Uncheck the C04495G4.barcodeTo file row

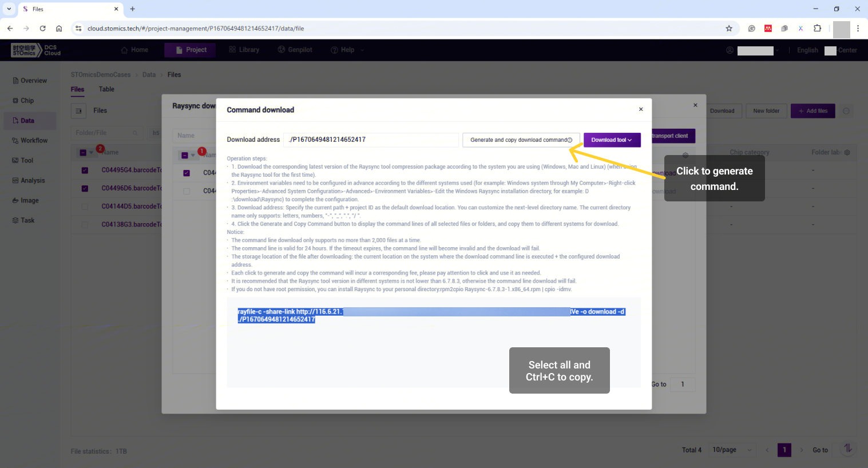point(85,170)
